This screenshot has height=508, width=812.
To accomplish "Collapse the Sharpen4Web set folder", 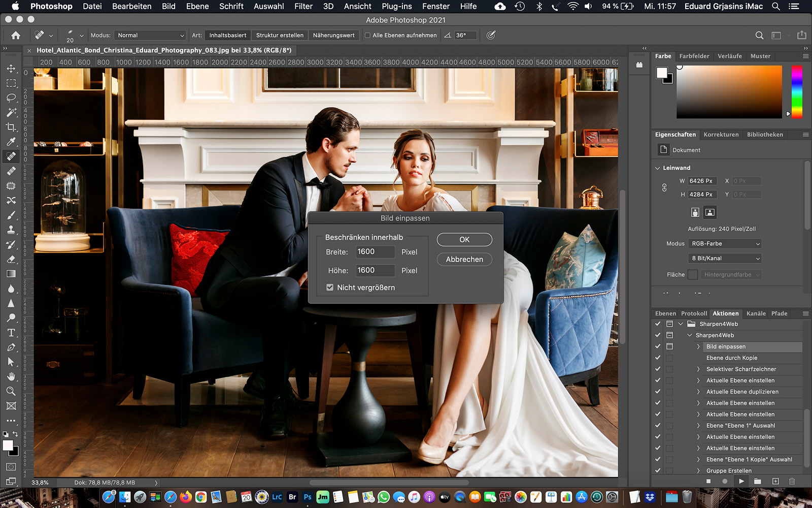I will point(681,324).
